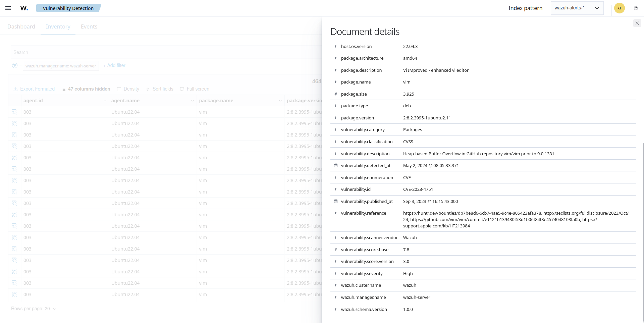Open package.name column header menu chevron

click(x=280, y=101)
